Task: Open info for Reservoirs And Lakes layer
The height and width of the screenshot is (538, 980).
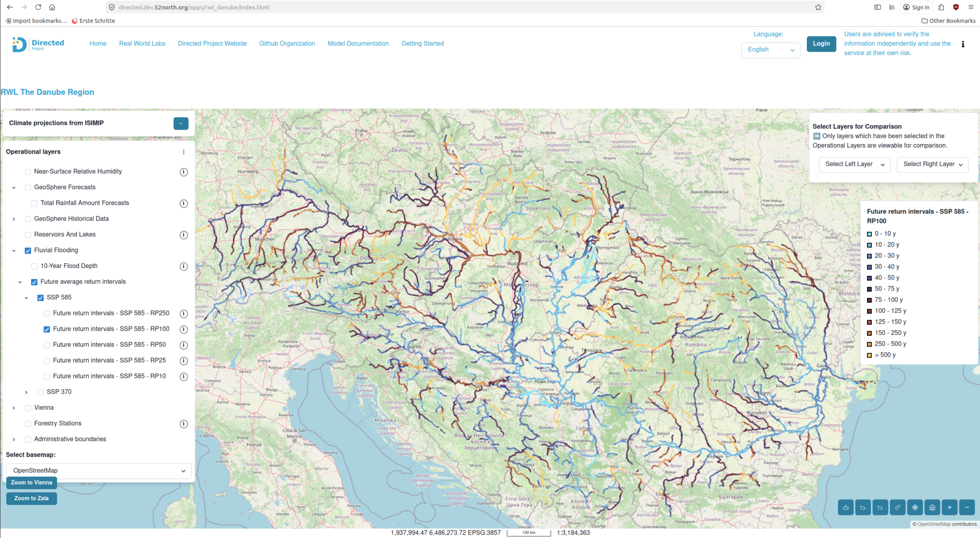Action: 183,235
